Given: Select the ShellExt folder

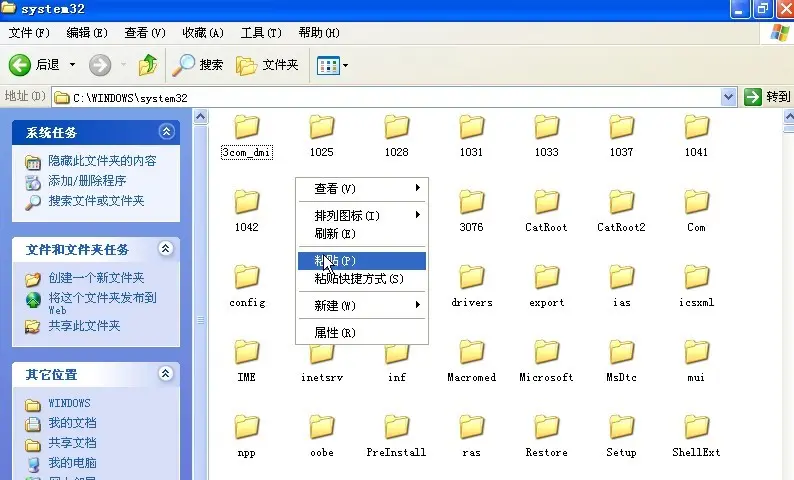Looking at the screenshot, I should pos(696,436).
